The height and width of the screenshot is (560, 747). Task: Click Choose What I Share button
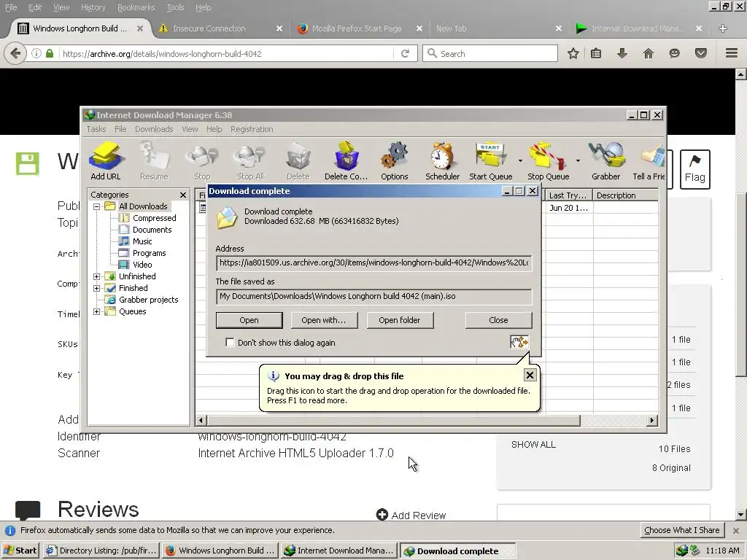coord(682,530)
